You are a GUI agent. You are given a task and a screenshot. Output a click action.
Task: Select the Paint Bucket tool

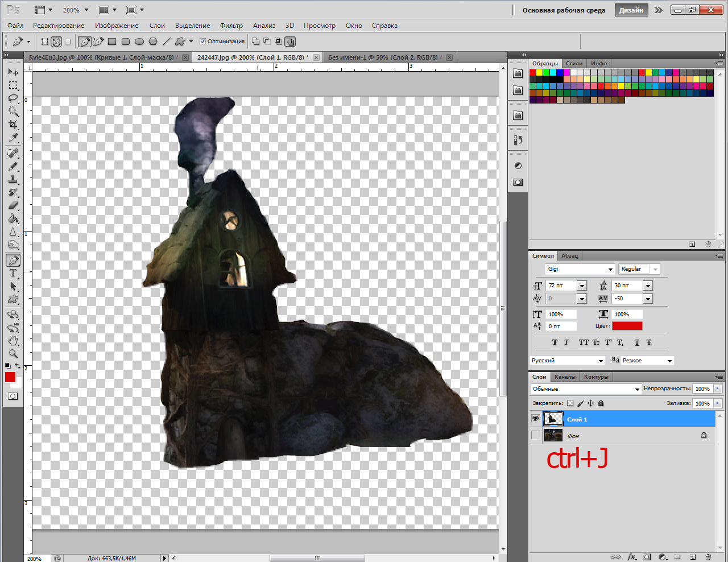(x=13, y=218)
